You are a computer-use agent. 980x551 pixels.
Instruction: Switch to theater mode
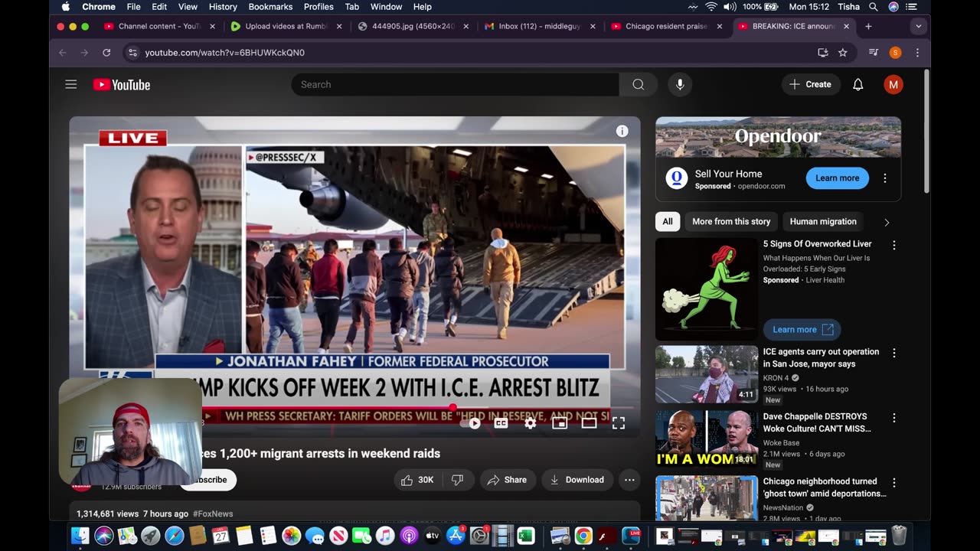point(589,422)
